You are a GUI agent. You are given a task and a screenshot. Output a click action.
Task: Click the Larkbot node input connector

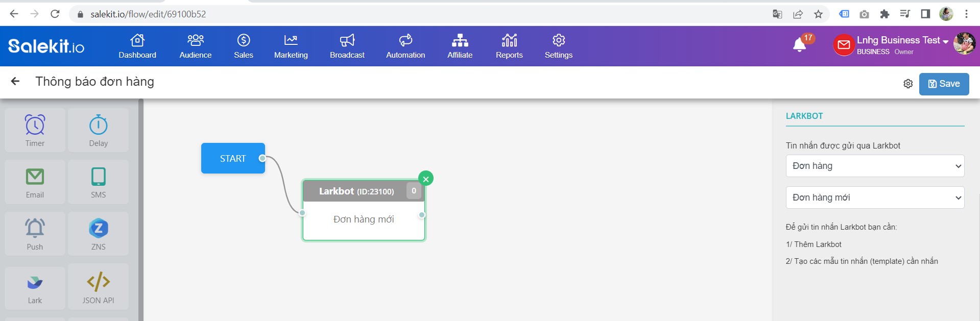(x=302, y=213)
